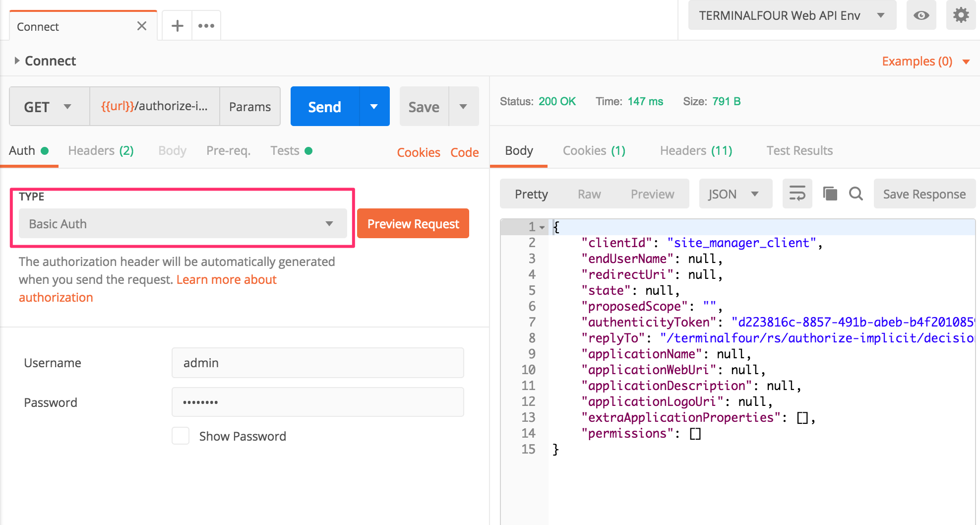The height and width of the screenshot is (525, 980).
Task: Click into the Username field
Action: tap(317, 363)
